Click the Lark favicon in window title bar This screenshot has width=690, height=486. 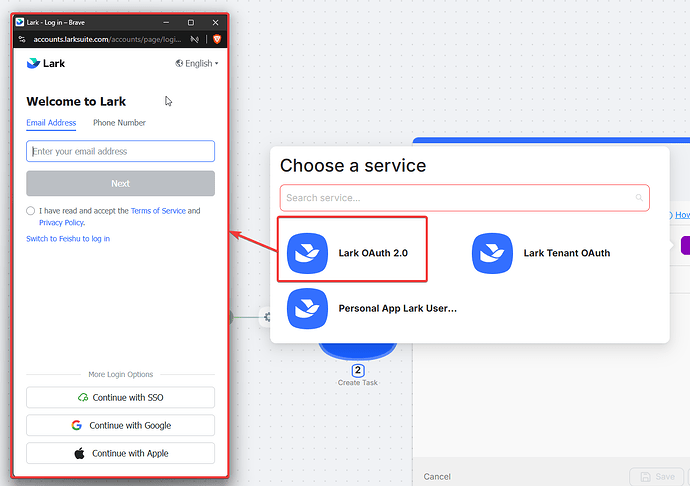(x=20, y=22)
